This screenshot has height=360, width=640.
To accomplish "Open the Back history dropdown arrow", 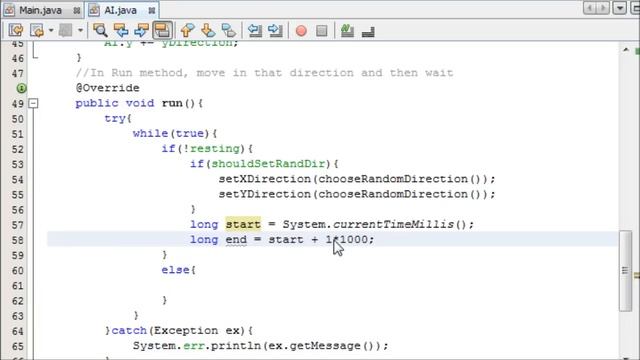I will 51,31.
